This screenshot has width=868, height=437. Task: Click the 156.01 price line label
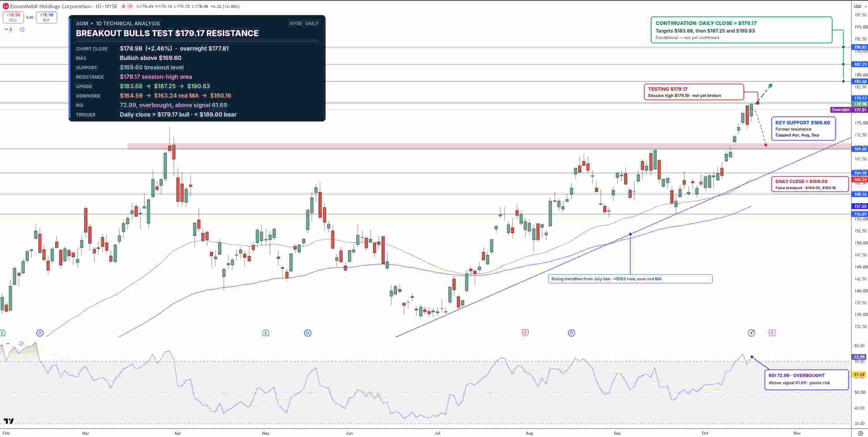(860, 214)
